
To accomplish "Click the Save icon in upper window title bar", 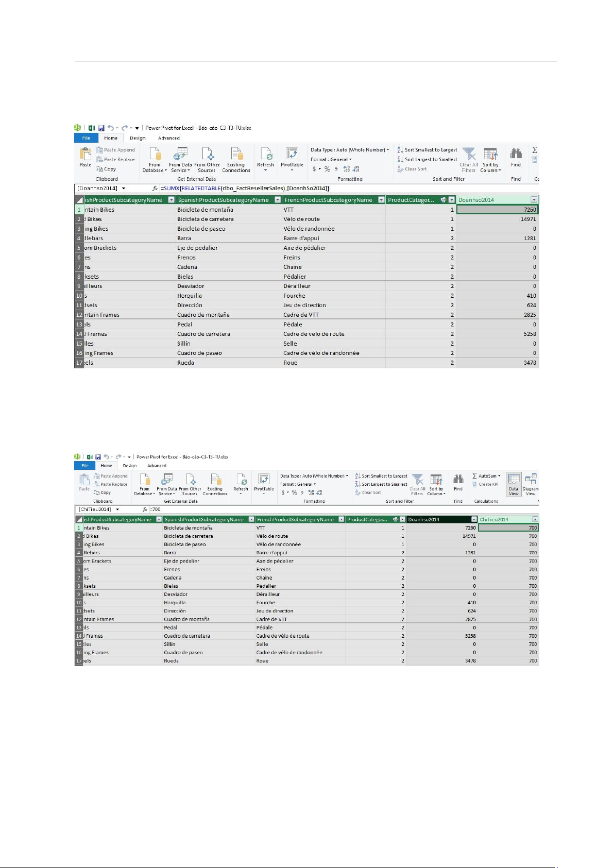I will pyautogui.click(x=101, y=128).
